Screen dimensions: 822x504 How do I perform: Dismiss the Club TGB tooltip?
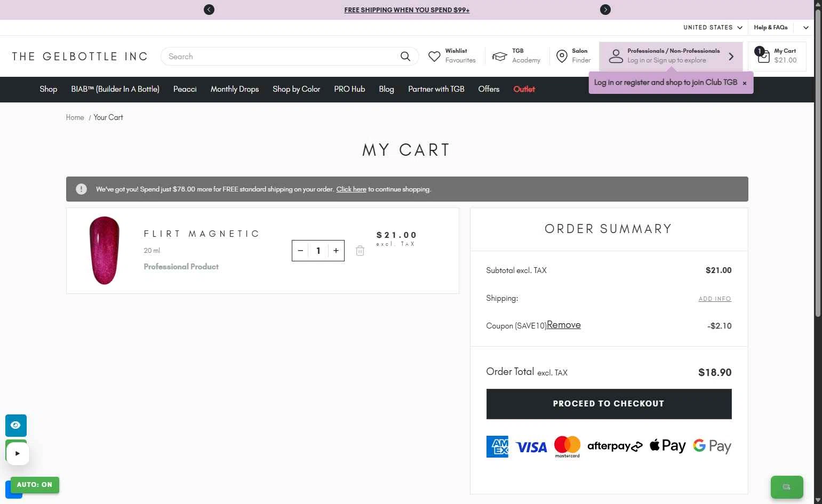point(745,83)
